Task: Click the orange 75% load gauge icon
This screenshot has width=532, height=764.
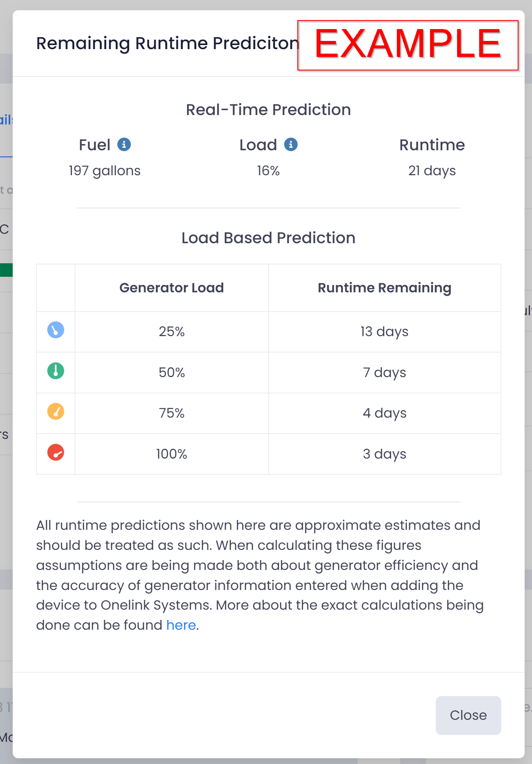Action: [x=56, y=411]
